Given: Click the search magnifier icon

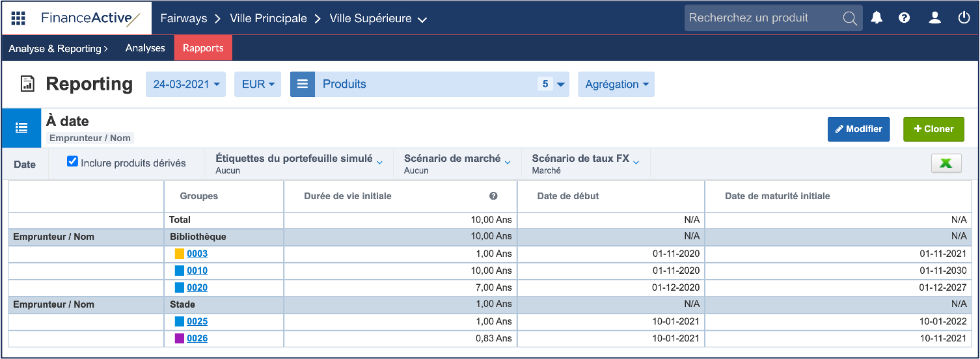Looking at the screenshot, I should (x=850, y=18).
